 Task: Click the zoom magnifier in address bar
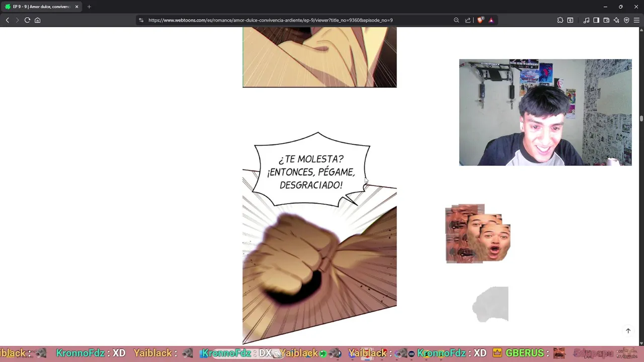coord(456,20)
